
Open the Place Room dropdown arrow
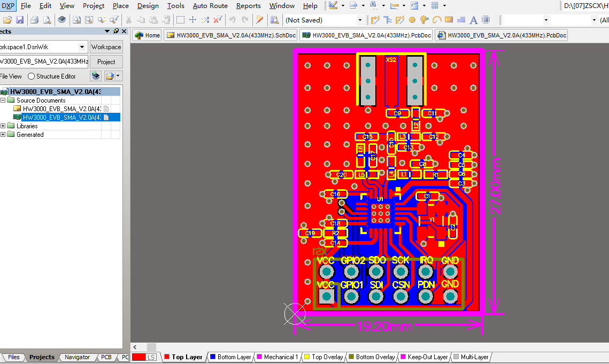point(424,6)
